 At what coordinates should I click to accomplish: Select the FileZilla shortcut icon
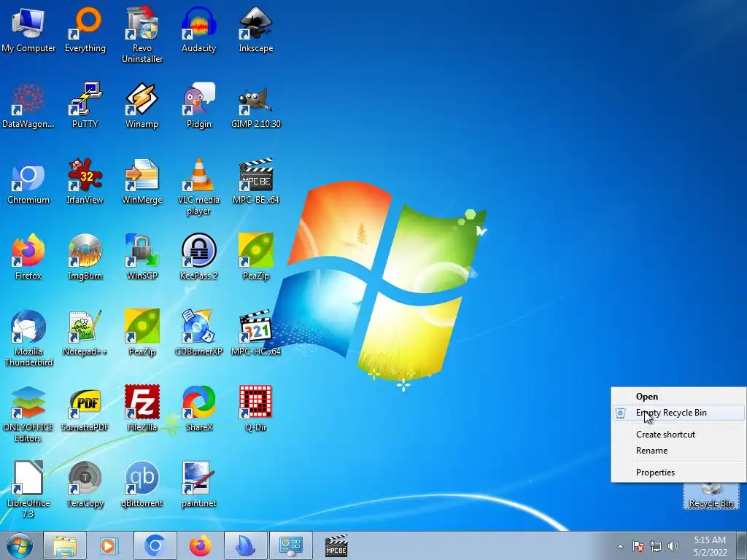[x=142, y=408]
